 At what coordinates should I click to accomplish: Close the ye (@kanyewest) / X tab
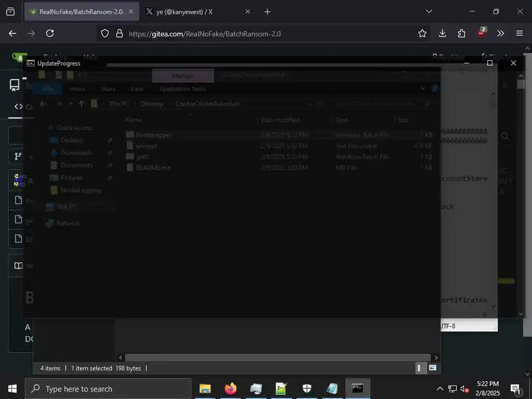[x=248, y=11]
